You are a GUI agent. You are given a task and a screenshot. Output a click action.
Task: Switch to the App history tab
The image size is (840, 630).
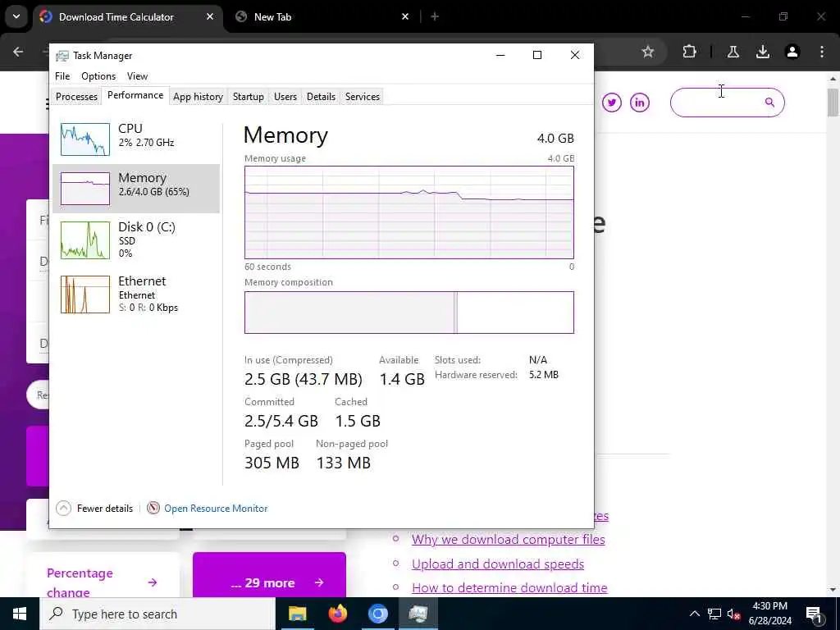pyautogui.click(x=198, y=97)
